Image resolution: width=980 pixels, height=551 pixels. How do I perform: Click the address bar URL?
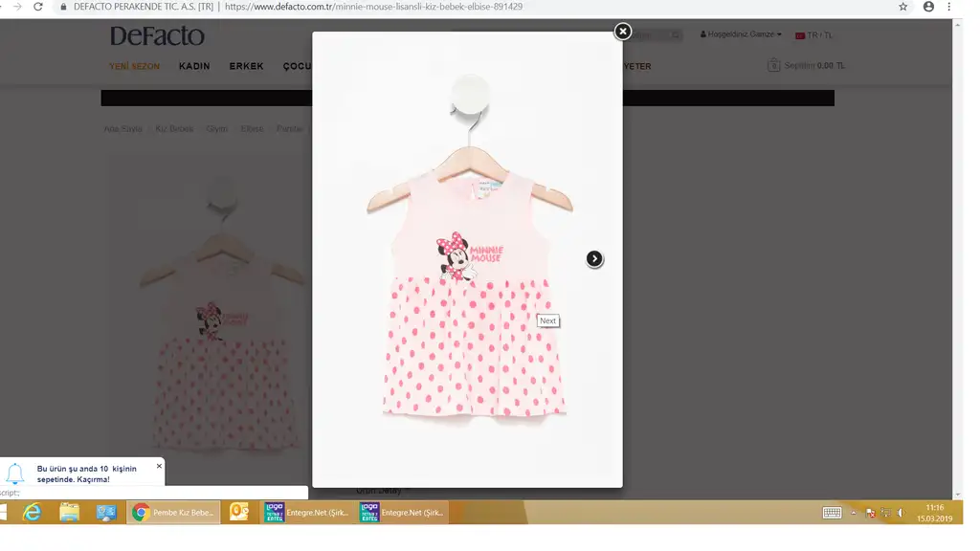[373, 7]
